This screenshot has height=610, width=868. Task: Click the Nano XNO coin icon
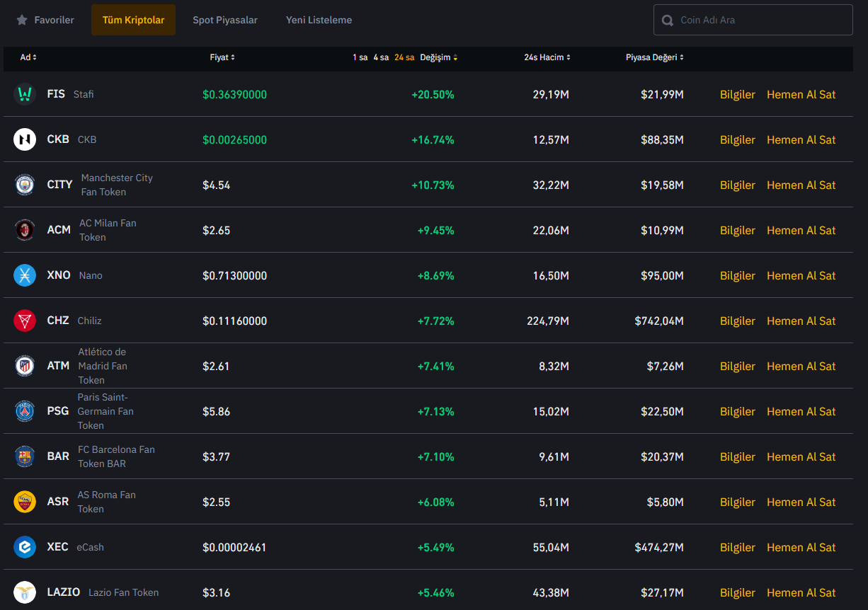pos(25,275)
